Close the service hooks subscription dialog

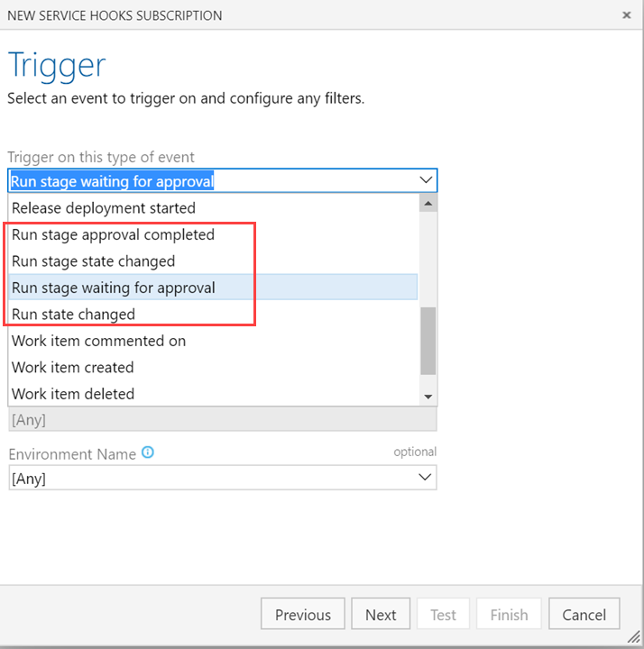click(627, 15)
